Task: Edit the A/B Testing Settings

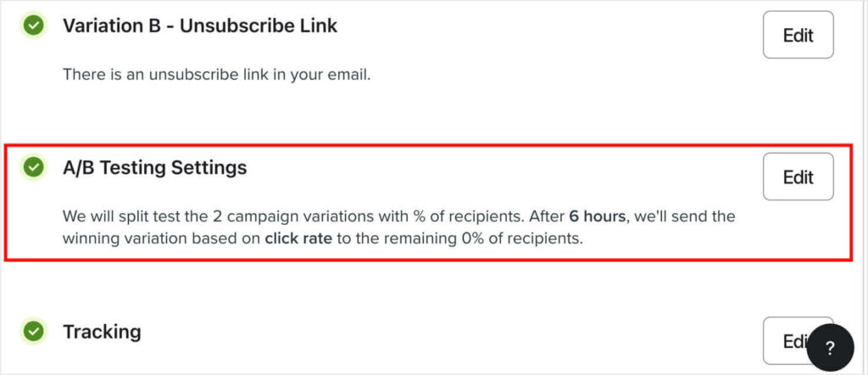Action: pos(798,176)
